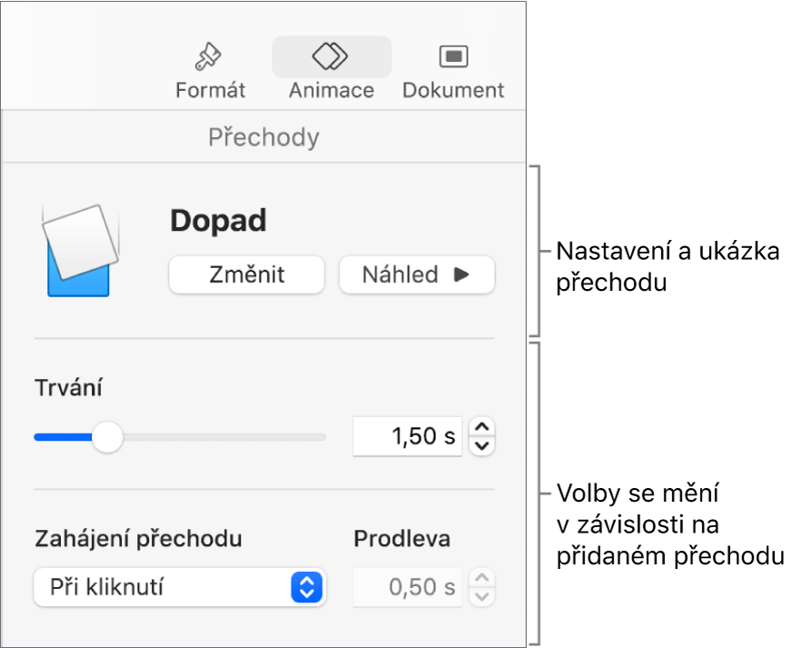Switch to the Formát tab label
The width and height of the screenshot is (812, 648).
click(210, 90)
